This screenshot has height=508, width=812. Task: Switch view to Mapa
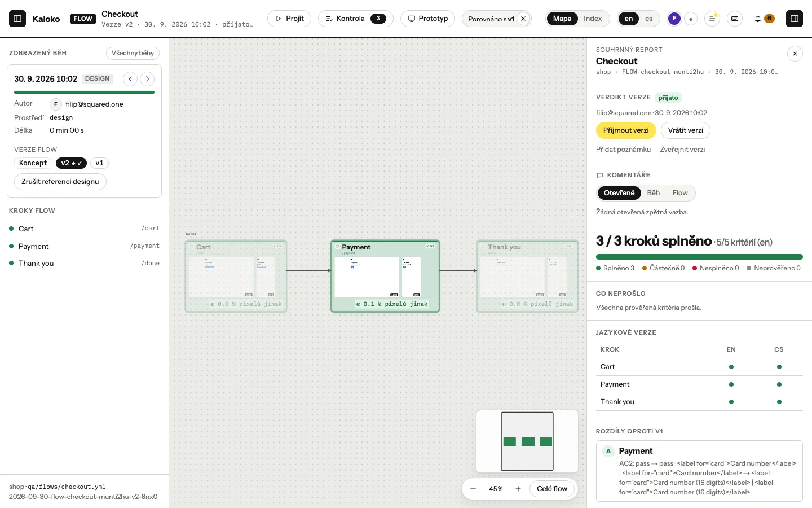[x=562, y=19]
